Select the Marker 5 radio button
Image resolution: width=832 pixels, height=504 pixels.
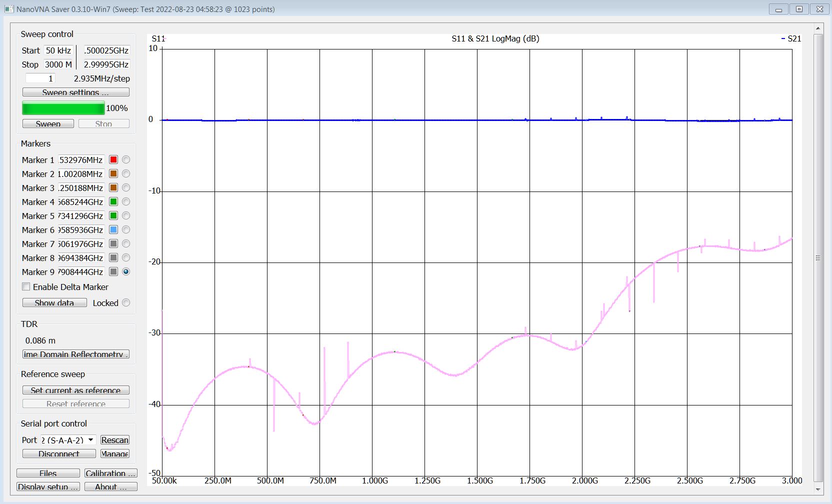126,216
